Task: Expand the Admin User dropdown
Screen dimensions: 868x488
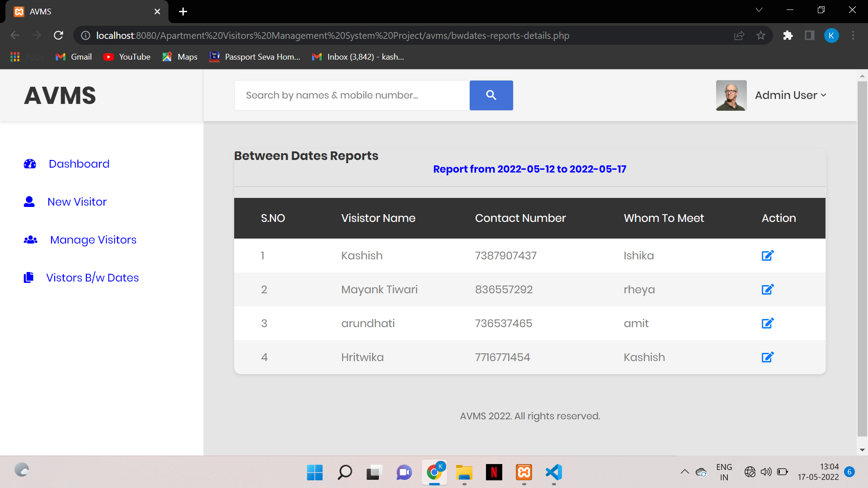Action: point(791,95)
